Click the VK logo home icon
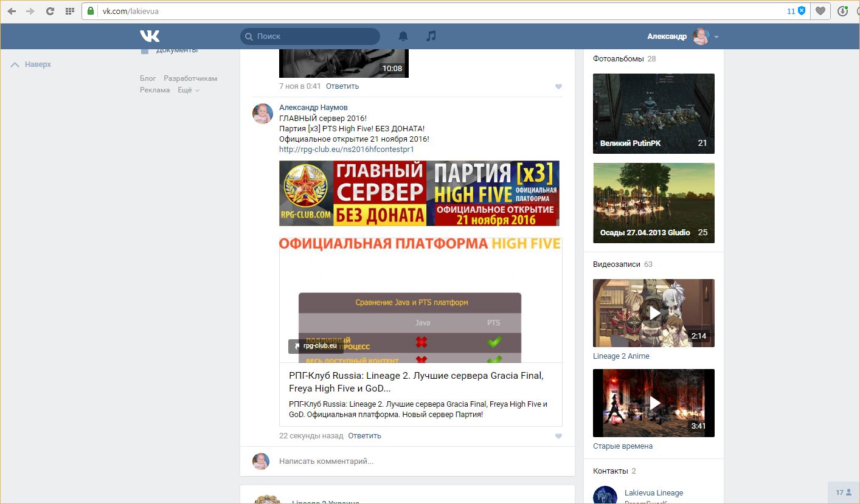This screenshot has height=504, width=860. point(150,36)
